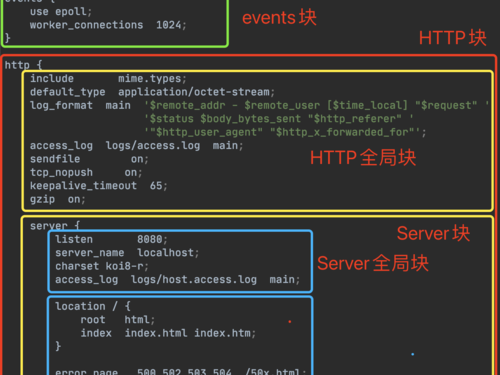Click the value '1024' after worker_connections
The width and height of the screenshot is (500, 375).
tap(168, 25)
